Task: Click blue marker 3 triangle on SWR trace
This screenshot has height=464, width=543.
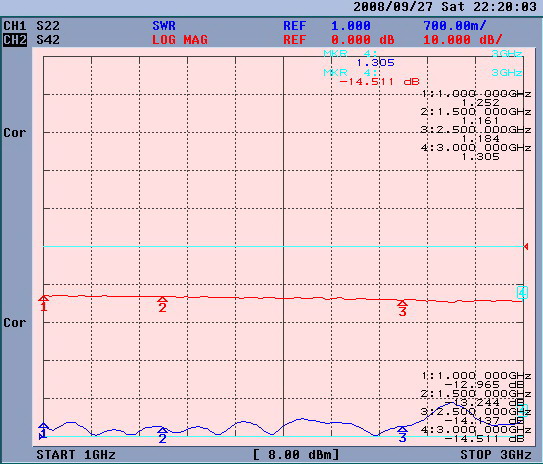Action: (402, 429)
